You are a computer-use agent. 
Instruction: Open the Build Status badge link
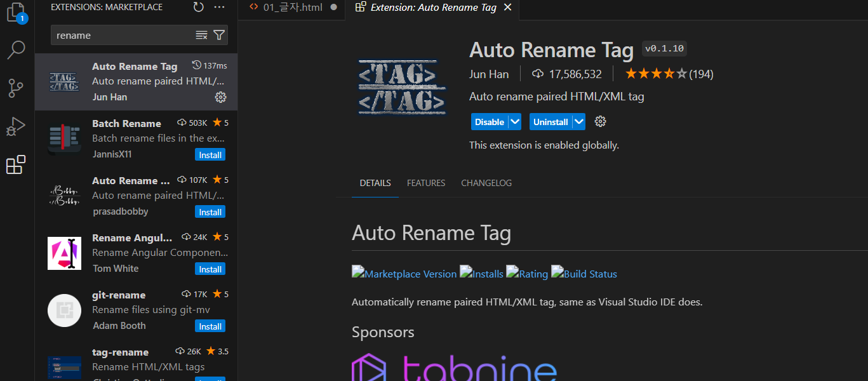tap(584, 274)
